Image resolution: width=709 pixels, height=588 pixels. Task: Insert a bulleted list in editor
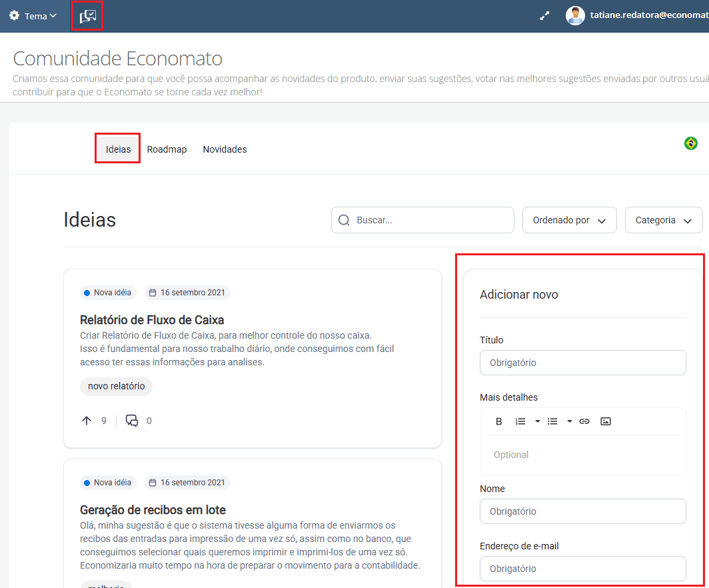(x=552, y=421)
